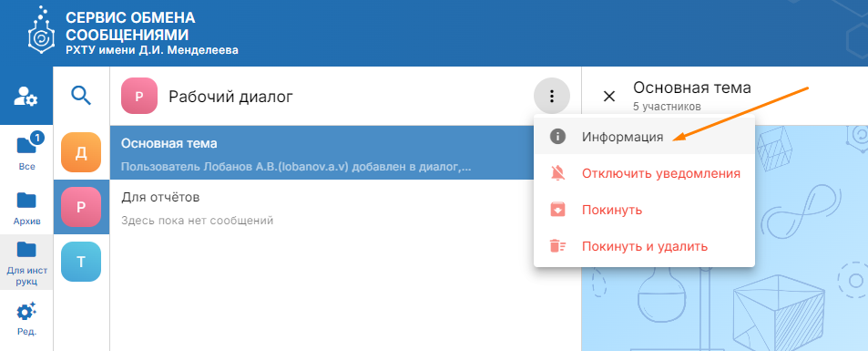This screenshot has height=351, width=868.
Task: Select the pink 'Р' dialog in list
Action: click(81, 207)
